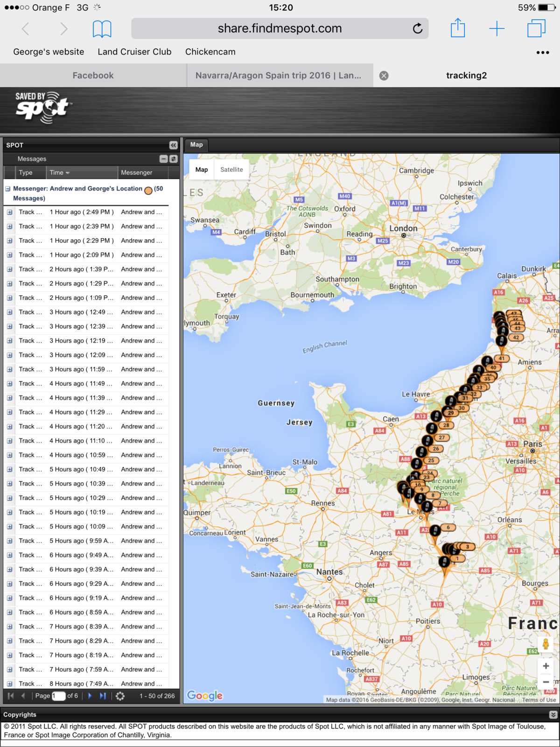Click the Messages panel swap arrows icon
Image resolution: width=560 pixels, height=747 pixels.
[174, 159]
